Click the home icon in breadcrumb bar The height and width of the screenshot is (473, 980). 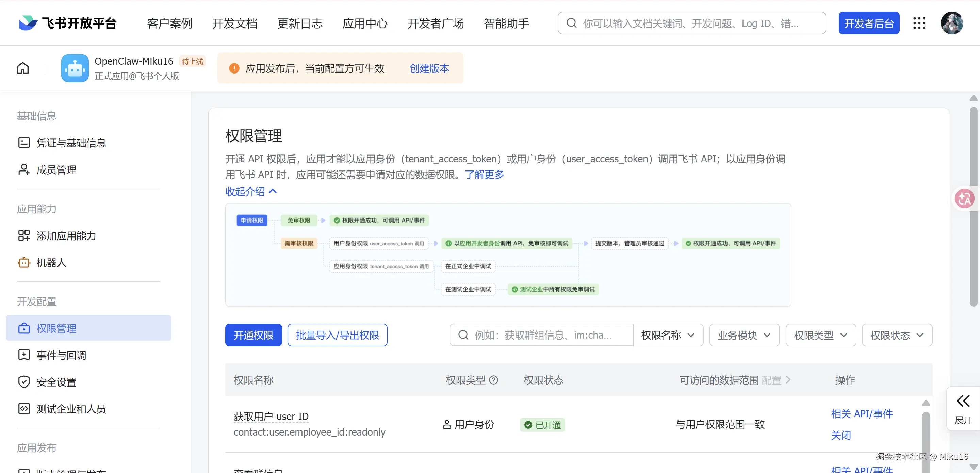22,68
